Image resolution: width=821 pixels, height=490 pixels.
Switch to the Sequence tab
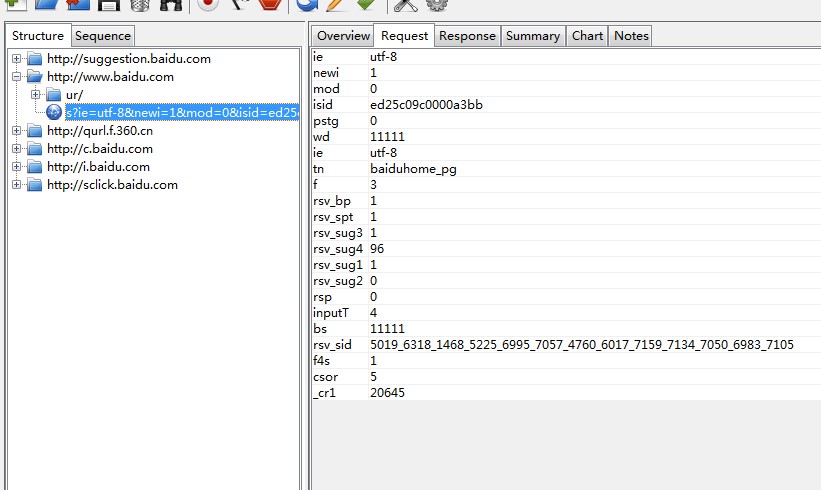click(103, 36)
